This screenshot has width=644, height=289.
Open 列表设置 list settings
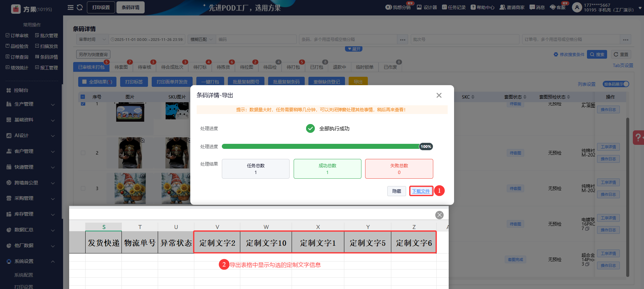coord(587,84)
